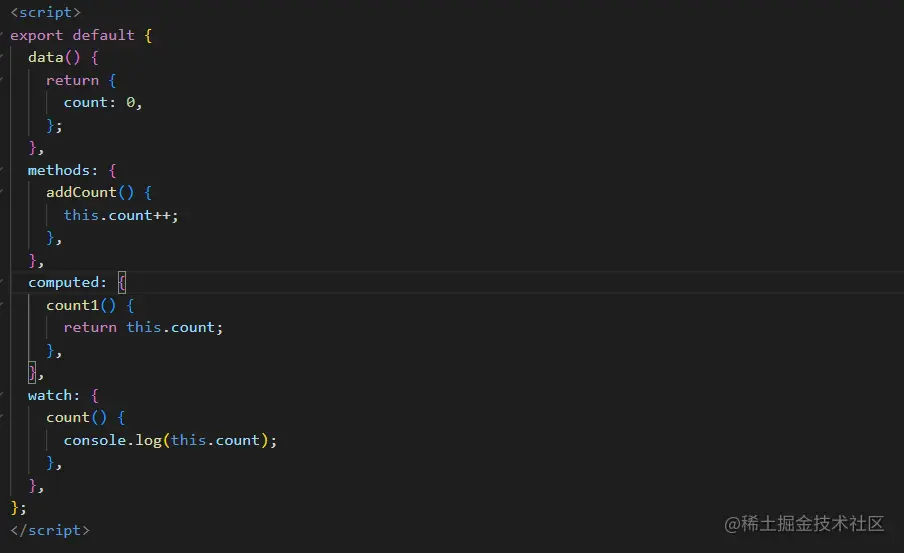Collapse the watch block fold arrow
The image size is (904, 553).
(x=2, y=395)
